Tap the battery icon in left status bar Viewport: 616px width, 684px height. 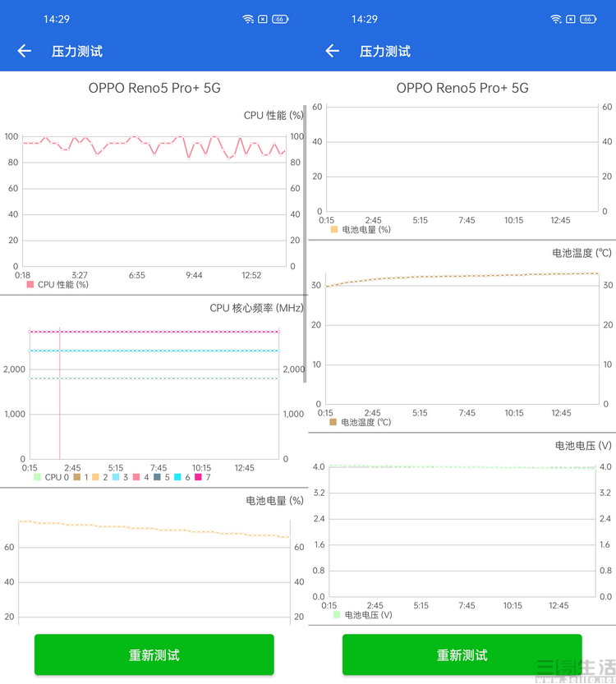point(280,19)
